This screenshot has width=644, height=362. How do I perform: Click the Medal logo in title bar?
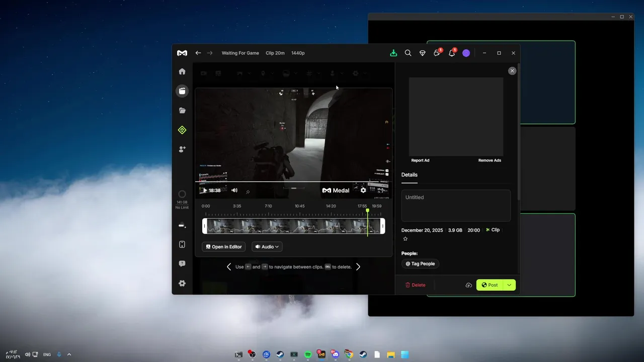(x=182, y=53)
